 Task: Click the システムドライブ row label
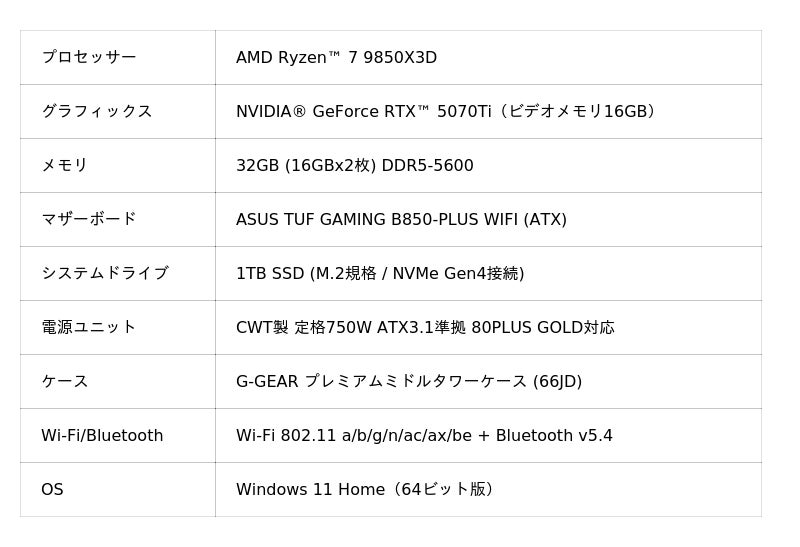click(104, 273)
